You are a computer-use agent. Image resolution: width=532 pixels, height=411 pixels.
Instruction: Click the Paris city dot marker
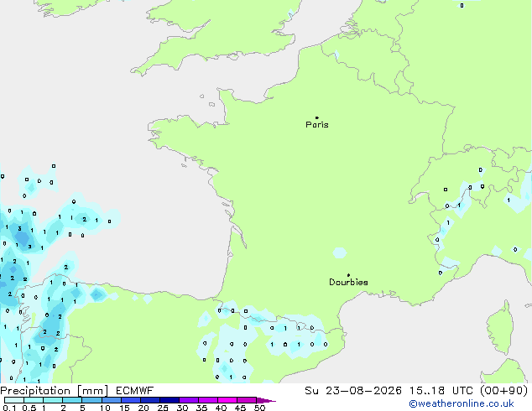coord(317,117)
